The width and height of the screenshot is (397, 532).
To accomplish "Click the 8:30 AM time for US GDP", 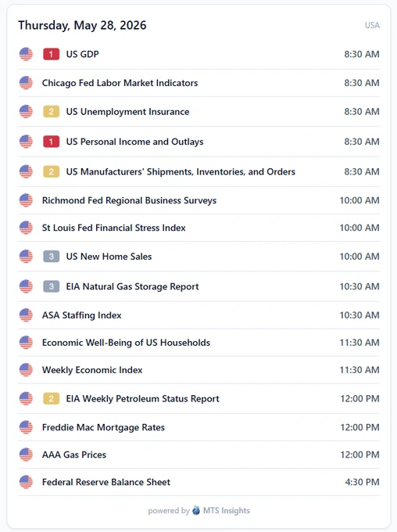I will pos(362,54).
